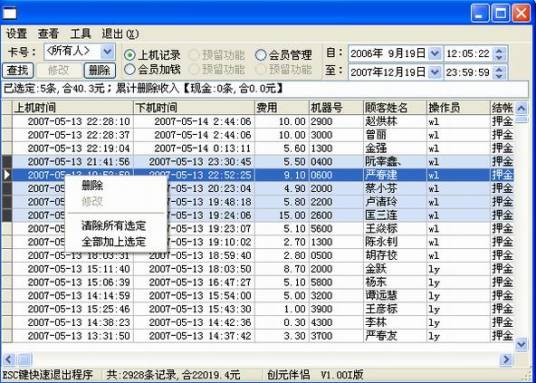
Task: Click the row selector of 蔡小芬's row
Action: (x=6, y=188)
